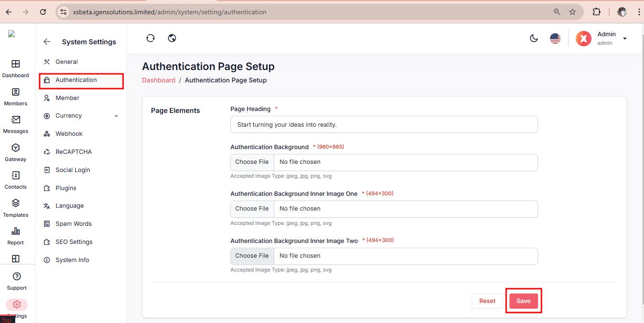This screenshot has width=644, height=323.
Task: Click the Page Heading text field
Action: (384, 124)
